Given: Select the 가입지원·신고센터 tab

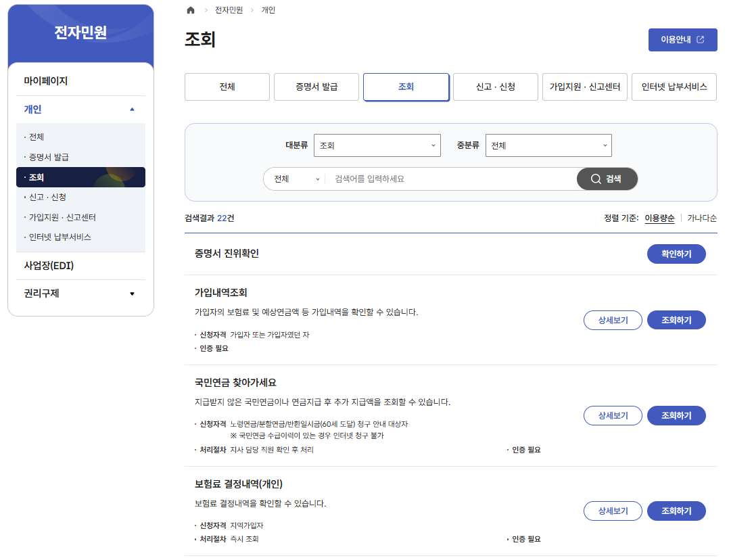Looking at the screenshot, I should (584, 87).
